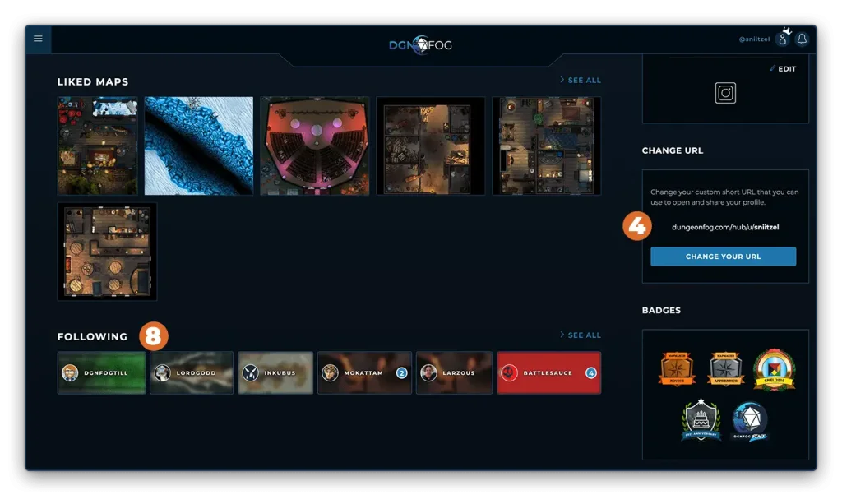Open the @sniitzel username link
The width and height of the screenshot is (842, 504).
(x=754, y=39)
